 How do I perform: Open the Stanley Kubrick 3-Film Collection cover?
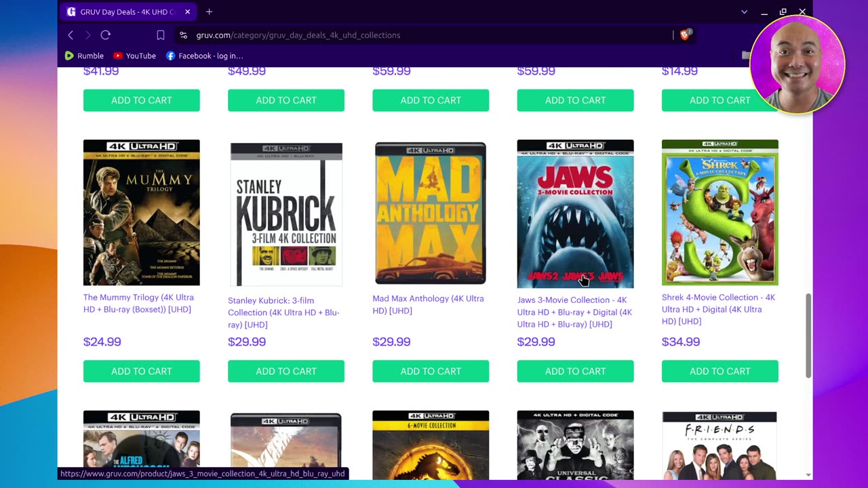click(286, 214)
